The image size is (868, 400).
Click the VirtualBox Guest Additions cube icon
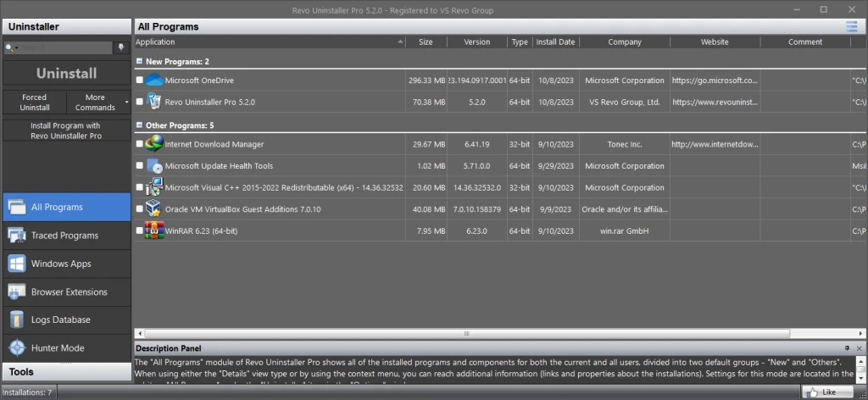[153, 209]
